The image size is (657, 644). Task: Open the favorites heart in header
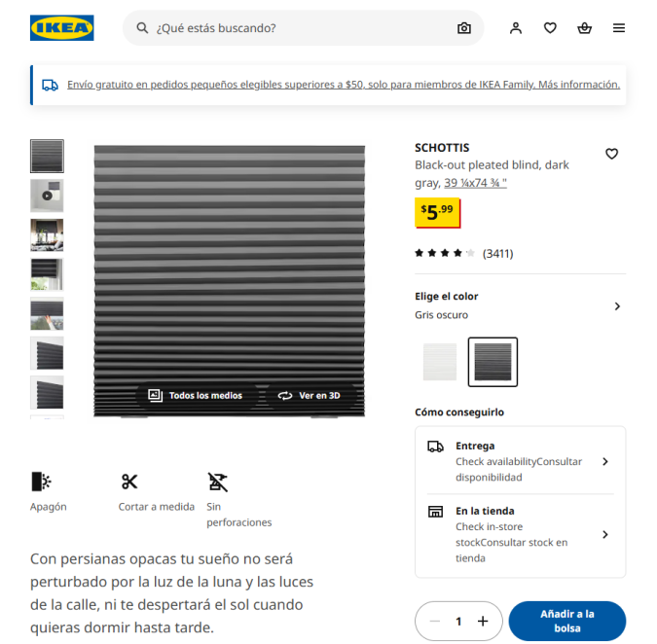point(550,28)
